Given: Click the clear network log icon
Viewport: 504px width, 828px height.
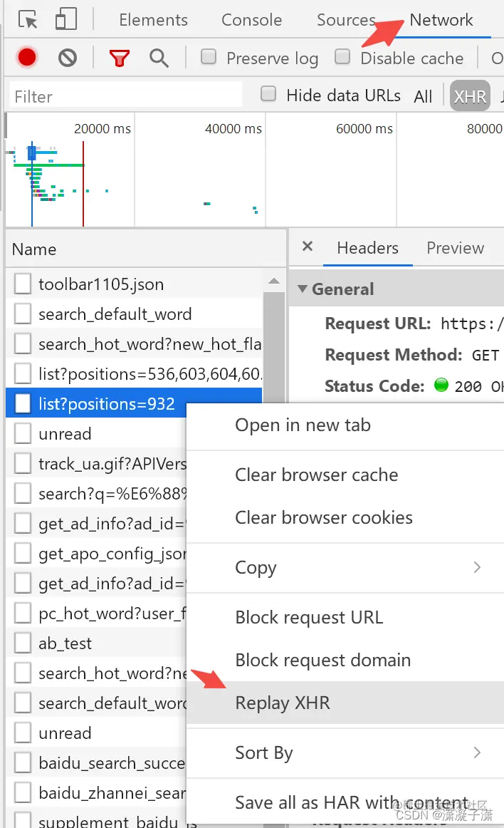Looking at the screenshot, I should pos(68,58).
